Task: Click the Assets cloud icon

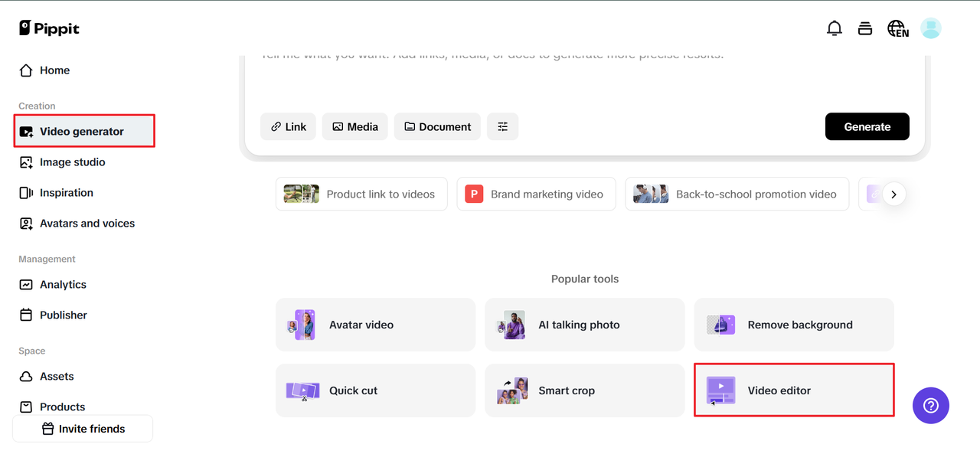Action: pyautogui.click(x=26, y=377)
